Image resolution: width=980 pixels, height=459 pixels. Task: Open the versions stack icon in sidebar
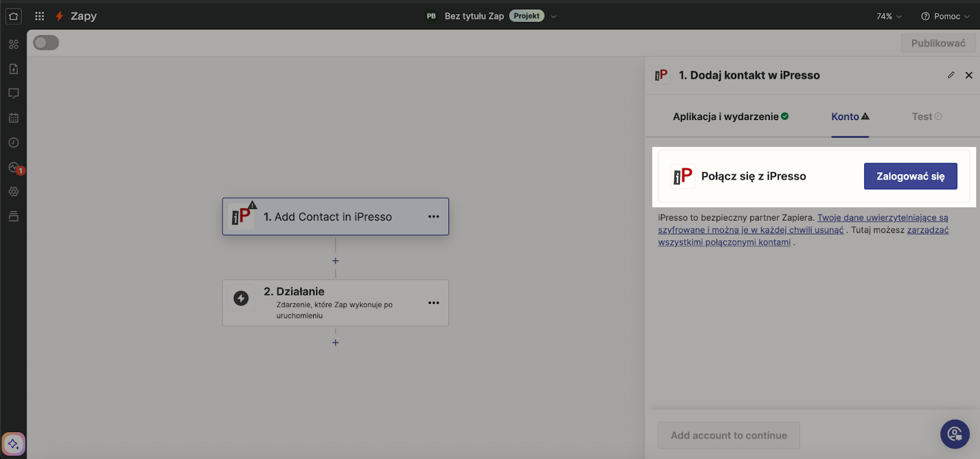tap(13, 216)
